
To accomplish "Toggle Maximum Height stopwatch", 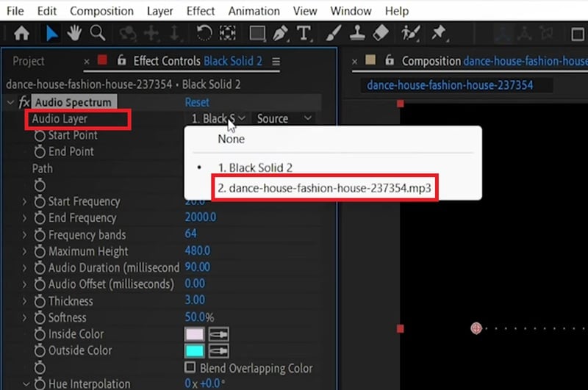I will pyautogui.click(x=40, y=251).
